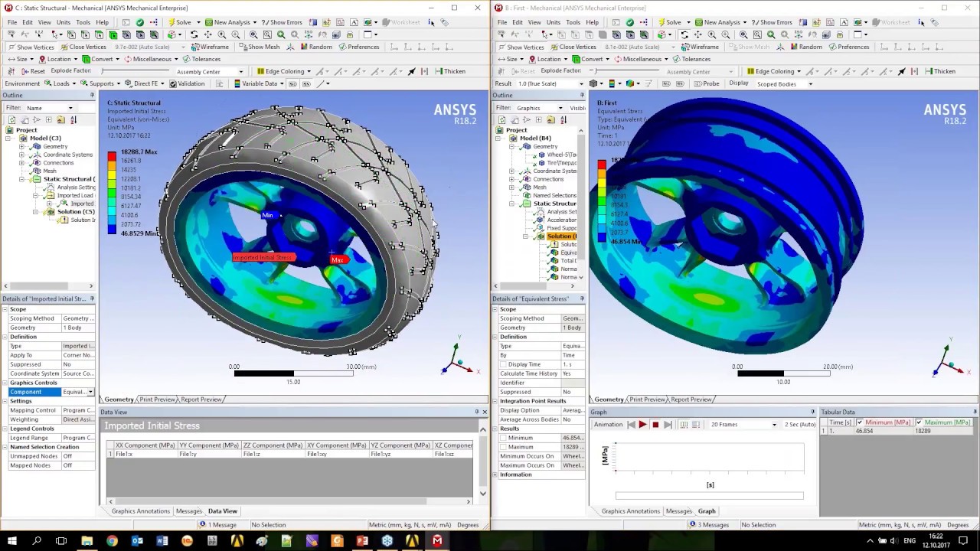Open the Filter Name dropdown in left Outline
Viewport: 980px width, 551px height.
pyautogui.click(x=70, y=108)
